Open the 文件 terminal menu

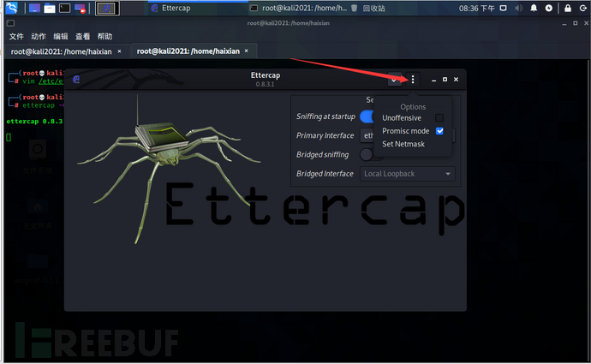click(16, 37)
